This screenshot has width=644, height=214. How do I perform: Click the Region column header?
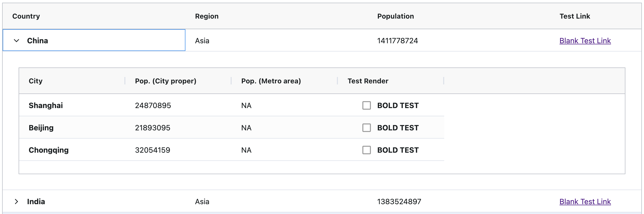[x=207, y=16]
